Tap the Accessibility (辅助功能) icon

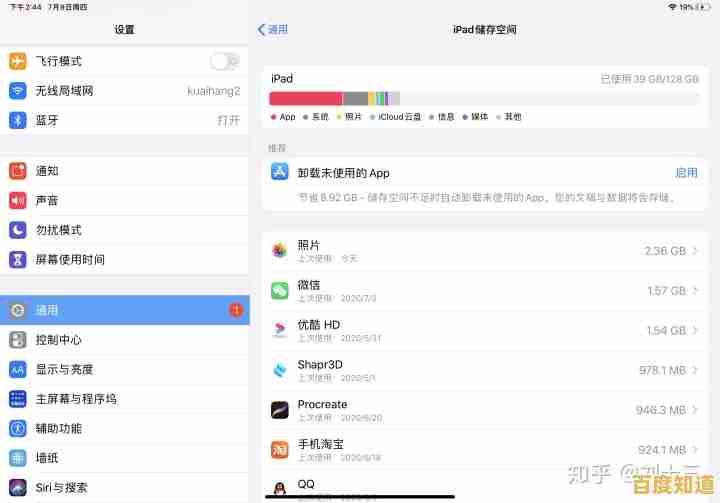(x=17, y=429)
